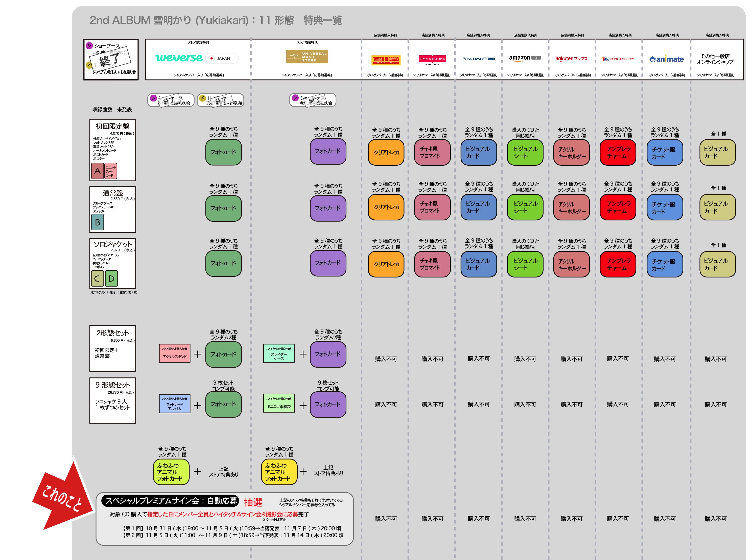Viewport: 753px width, 560px height.
Task: Click 購入不可 under animate for 9形態セット
Action: (x=665, y=404)
